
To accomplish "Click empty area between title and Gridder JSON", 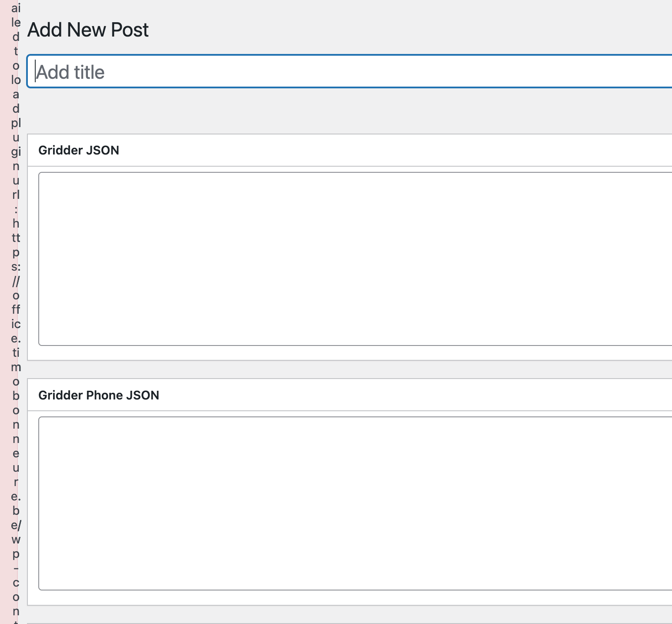I will (x=348, y=111).
